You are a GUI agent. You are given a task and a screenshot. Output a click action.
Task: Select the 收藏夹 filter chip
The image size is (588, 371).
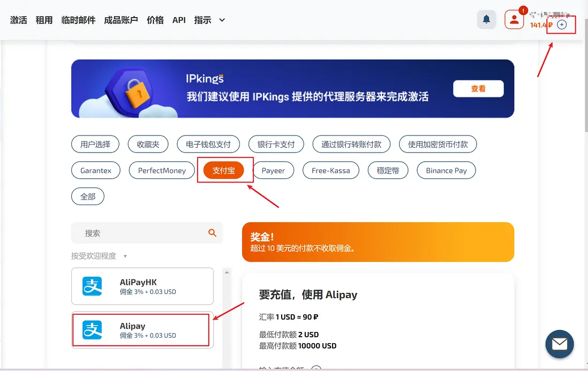point(148,145)
